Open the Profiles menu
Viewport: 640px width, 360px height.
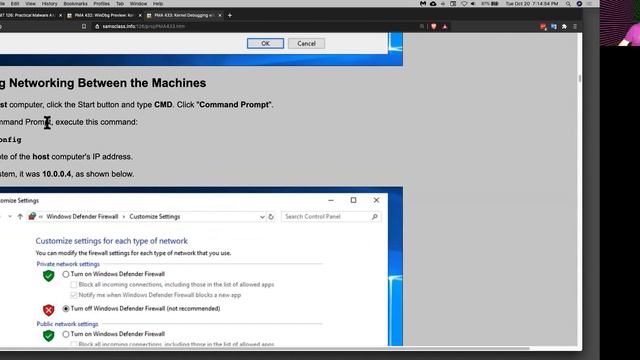click(x=102, y=4)
